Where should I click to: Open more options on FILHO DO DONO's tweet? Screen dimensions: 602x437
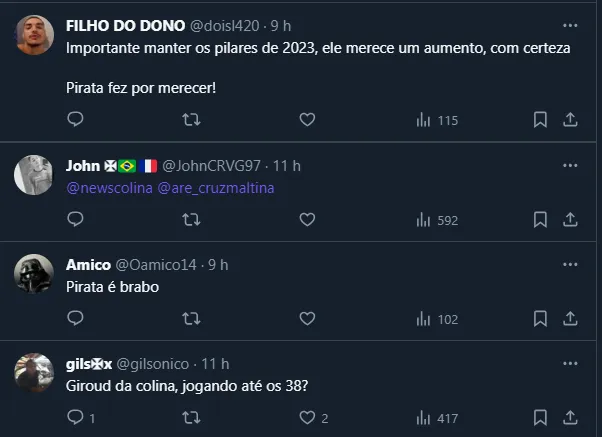(x=570, y=24)
